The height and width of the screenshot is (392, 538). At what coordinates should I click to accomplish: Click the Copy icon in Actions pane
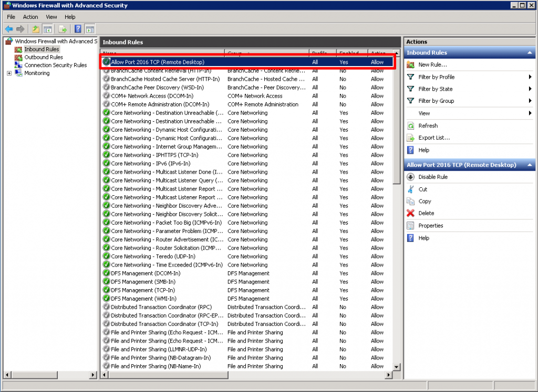coord(410,201)
